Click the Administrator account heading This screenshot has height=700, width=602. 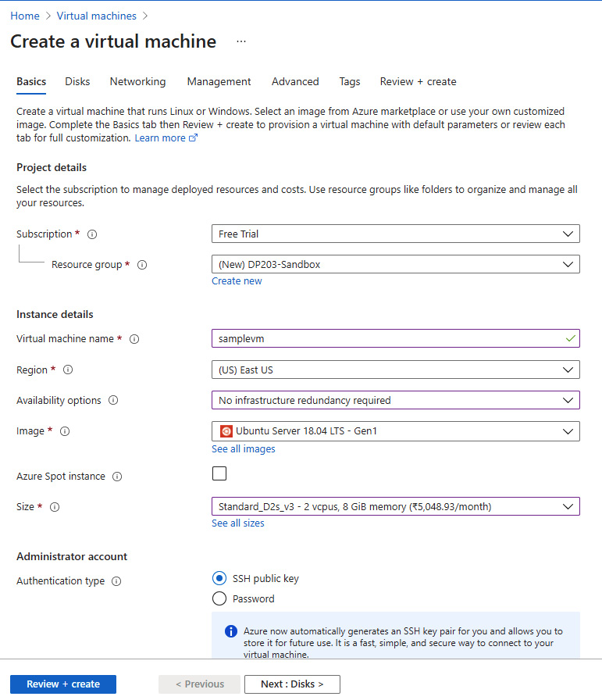pos(72,556)
